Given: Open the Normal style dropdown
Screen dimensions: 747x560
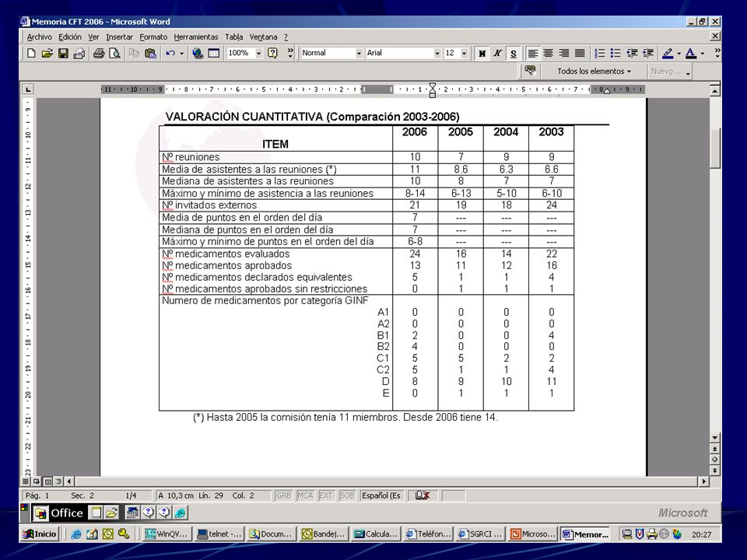Looking at the screenshot, I should (x=359, y=54).
